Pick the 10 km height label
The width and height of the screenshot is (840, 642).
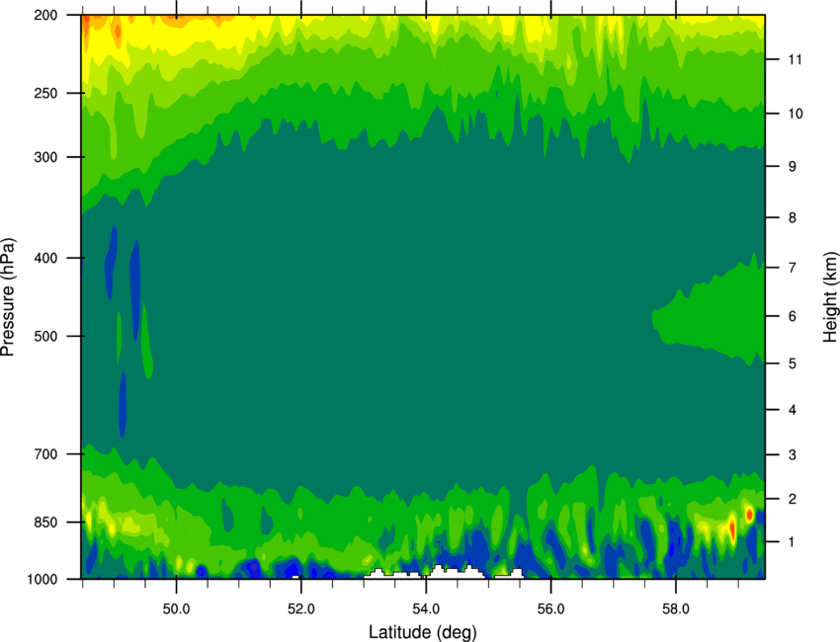click(x=796, y=114)
